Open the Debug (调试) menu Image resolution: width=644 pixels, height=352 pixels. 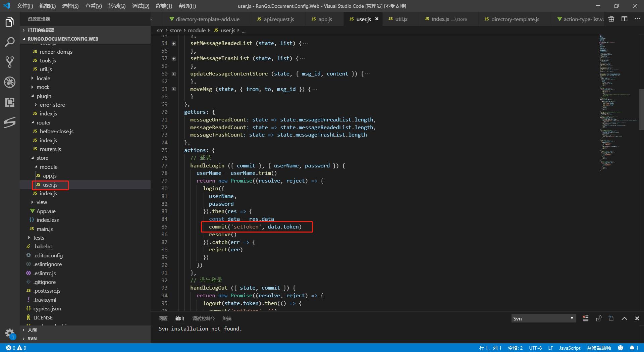coord(141,6)
